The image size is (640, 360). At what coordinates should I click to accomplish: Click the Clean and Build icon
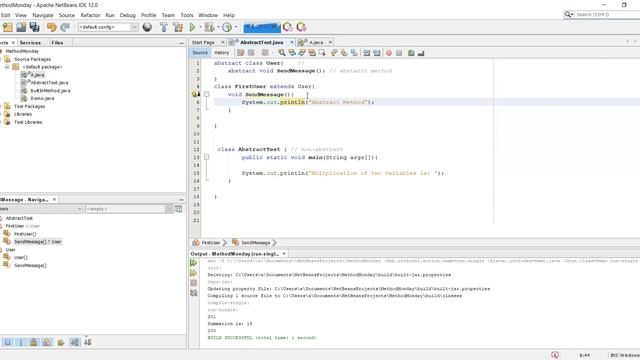click(178, 27)
